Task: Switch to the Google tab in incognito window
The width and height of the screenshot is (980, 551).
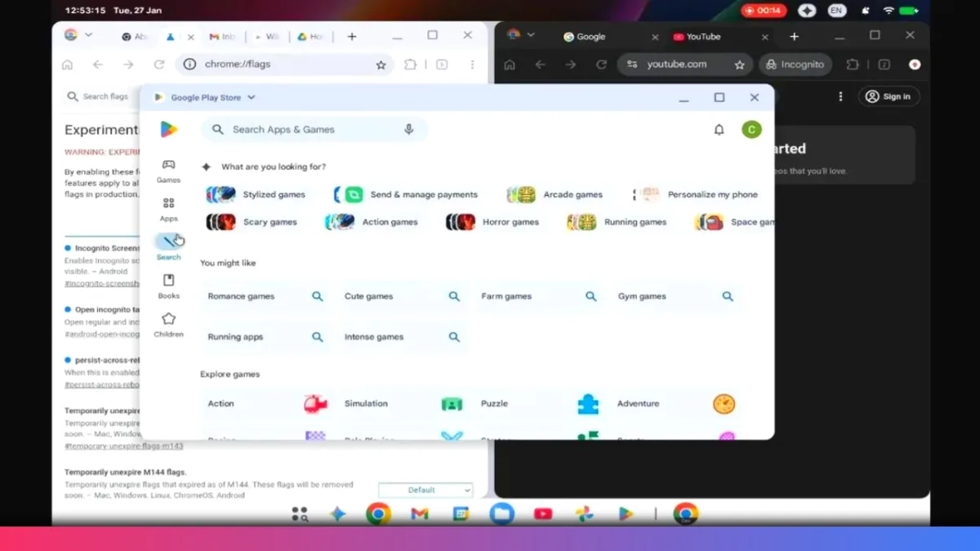Action: click(x=591, y=37)
